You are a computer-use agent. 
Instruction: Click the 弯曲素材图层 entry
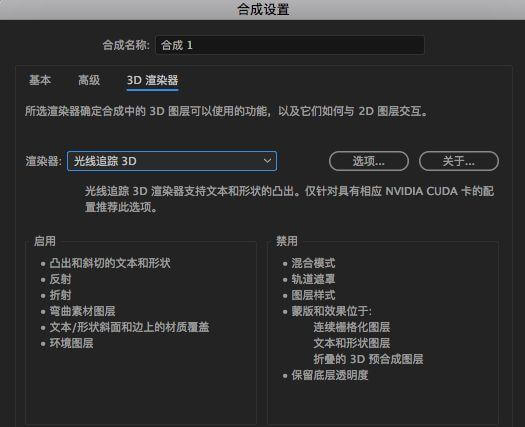click(x=82, y=311)
